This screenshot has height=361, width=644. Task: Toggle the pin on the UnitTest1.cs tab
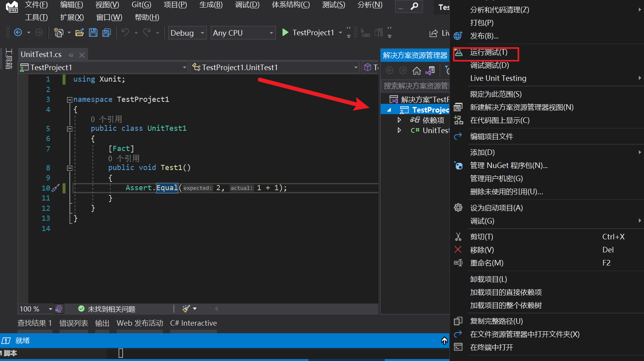[71, 55]
